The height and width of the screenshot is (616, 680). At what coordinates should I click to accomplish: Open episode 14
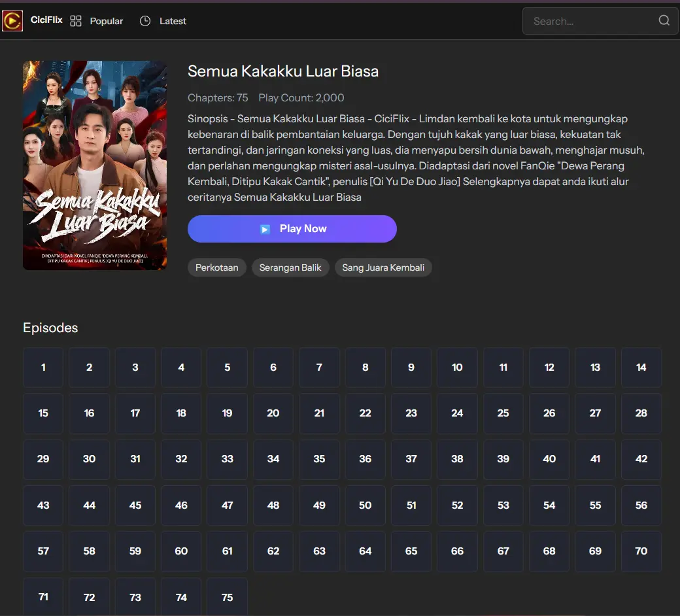641,368
